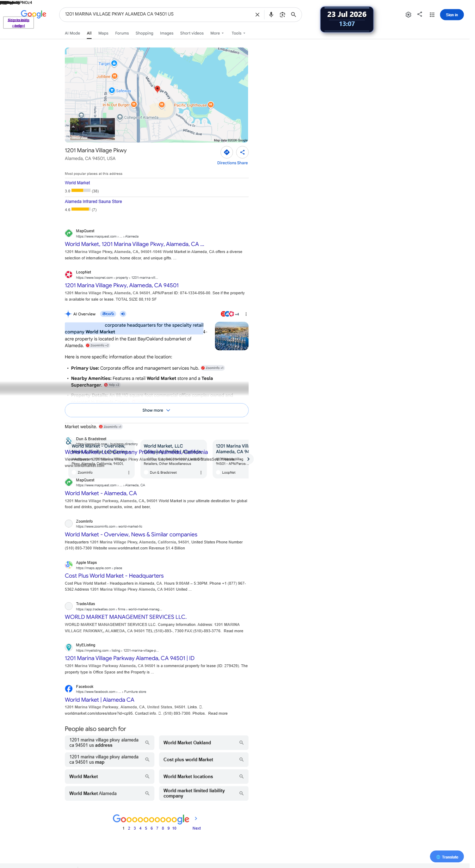Search World Market Alameda suggestion
Screen dimensions: 475x868
tap(110, 793)
